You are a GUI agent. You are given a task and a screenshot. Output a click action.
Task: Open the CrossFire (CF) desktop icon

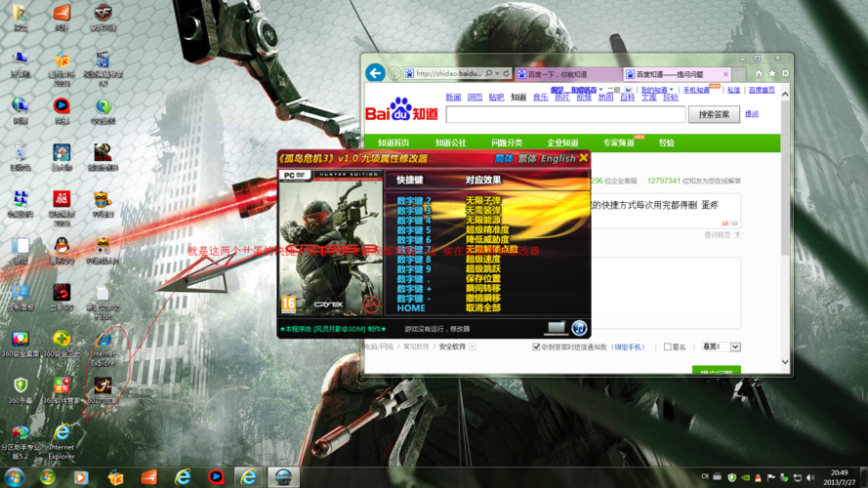pos(103,17)
